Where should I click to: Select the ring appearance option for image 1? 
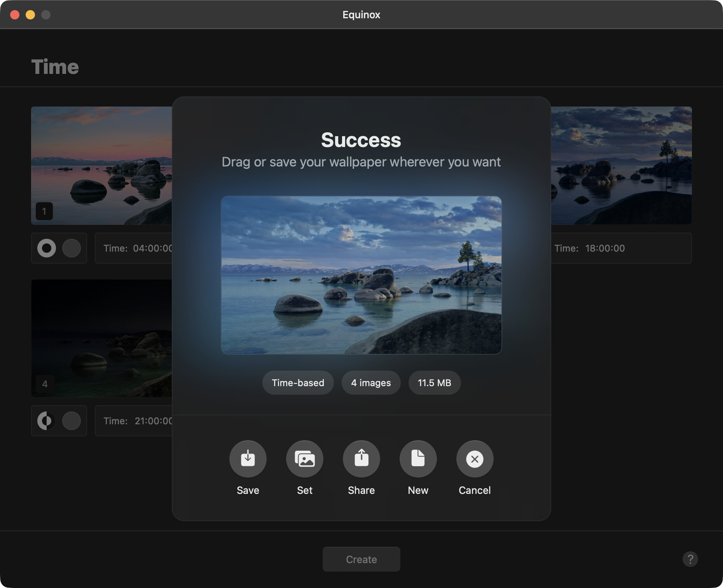47,248
